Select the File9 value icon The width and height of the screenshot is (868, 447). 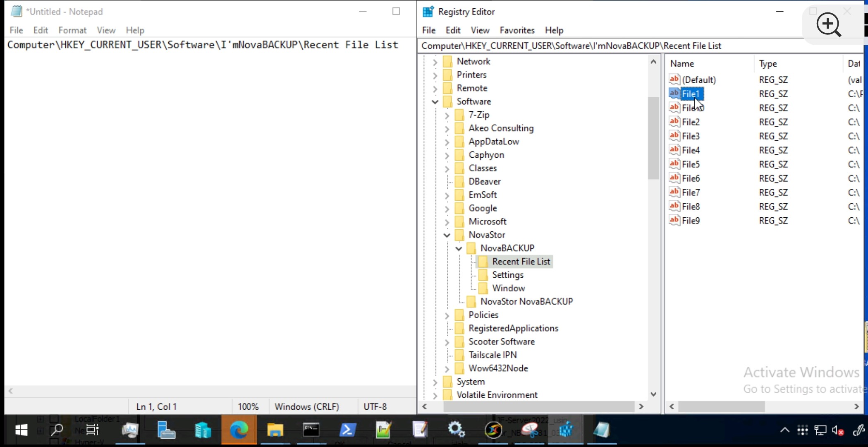click(x=674, y=220)
